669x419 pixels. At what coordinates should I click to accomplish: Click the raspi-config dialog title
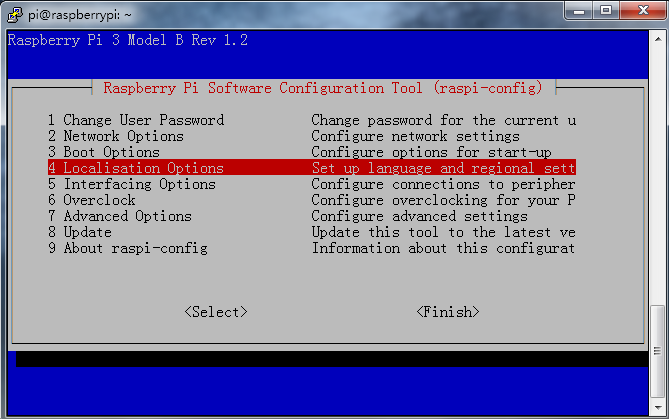323,88
